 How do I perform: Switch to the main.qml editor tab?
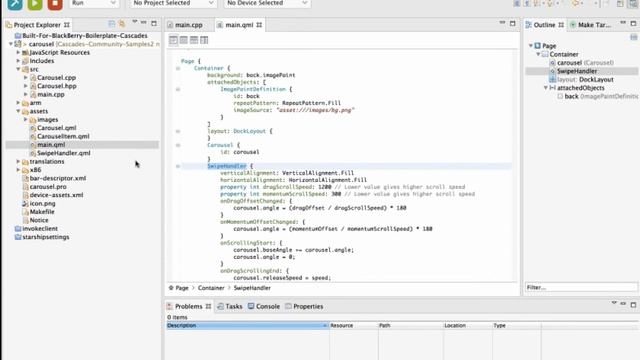click(240, 25)
